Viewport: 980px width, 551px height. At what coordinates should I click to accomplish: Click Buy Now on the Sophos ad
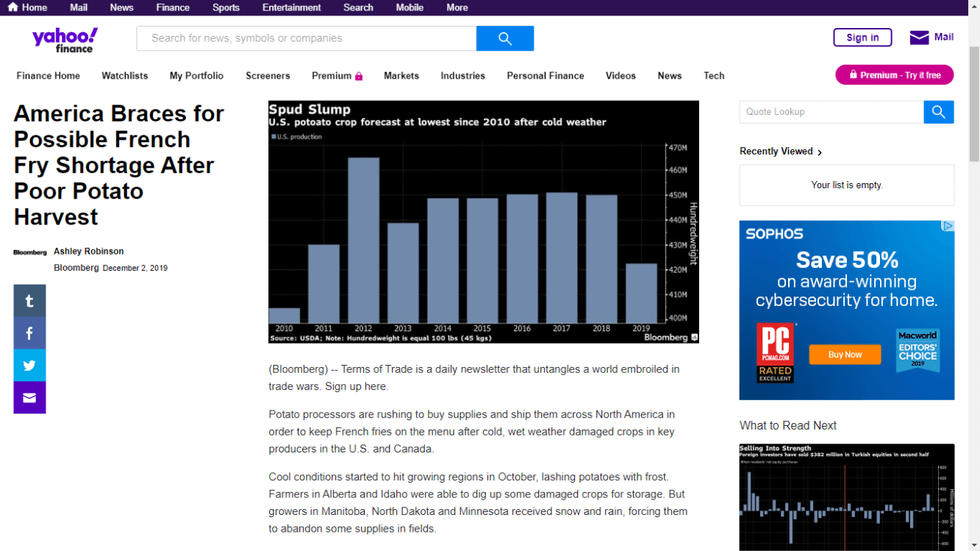[x=845, y=355]
